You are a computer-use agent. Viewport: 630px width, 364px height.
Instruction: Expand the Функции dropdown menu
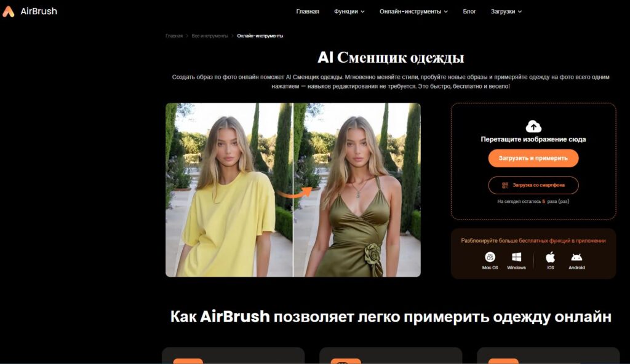[x=349, y=11]
